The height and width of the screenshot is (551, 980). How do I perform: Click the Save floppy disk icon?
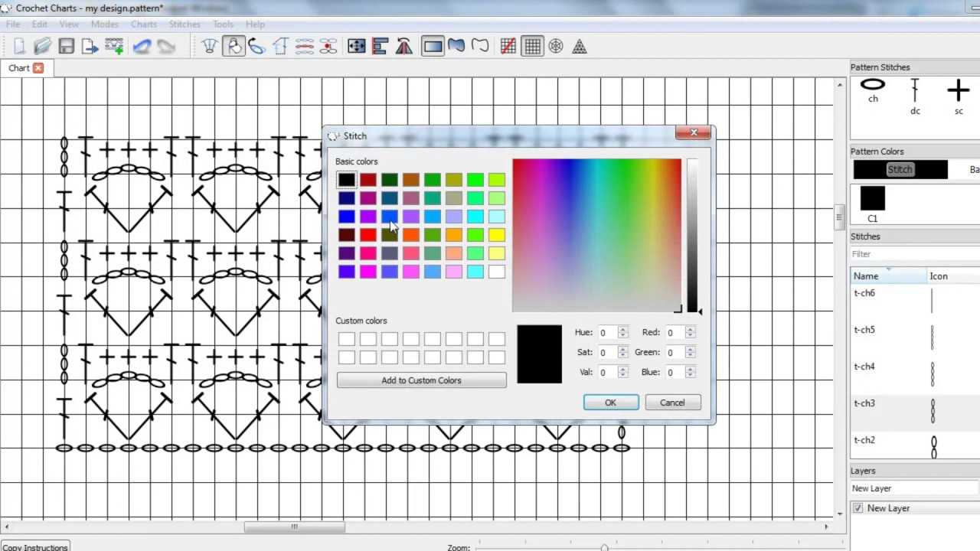[x=67, y=47]
